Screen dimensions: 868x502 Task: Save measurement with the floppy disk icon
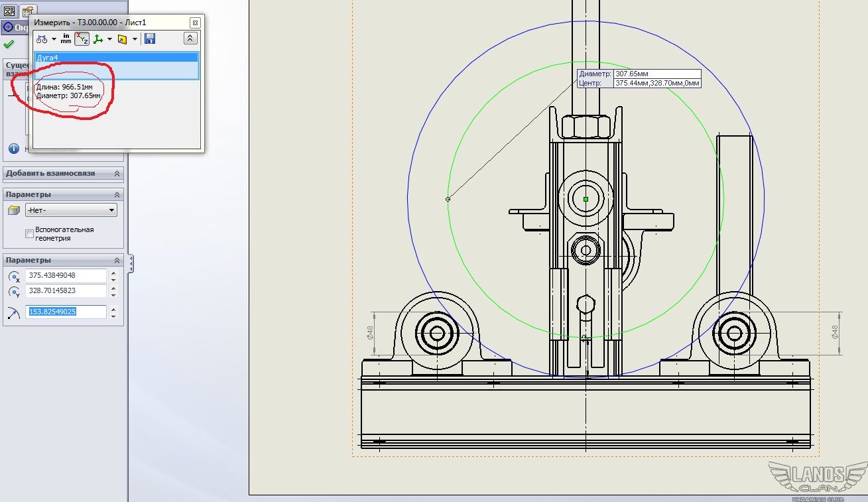click(x=150, y=39)
